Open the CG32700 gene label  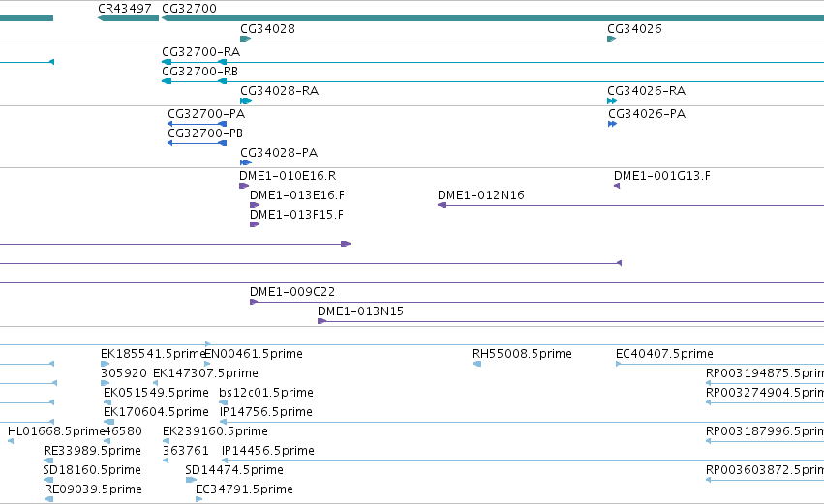pos(189,9)
